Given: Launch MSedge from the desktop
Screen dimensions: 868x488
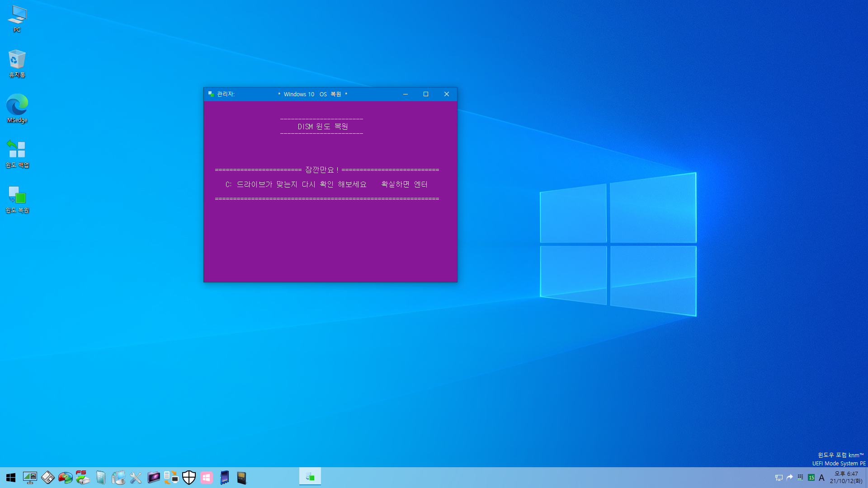Looking at the screenshot, I should point(17,108).
